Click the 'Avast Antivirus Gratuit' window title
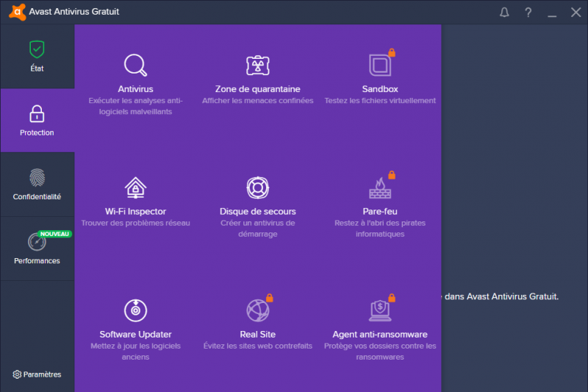 point(74,12)
